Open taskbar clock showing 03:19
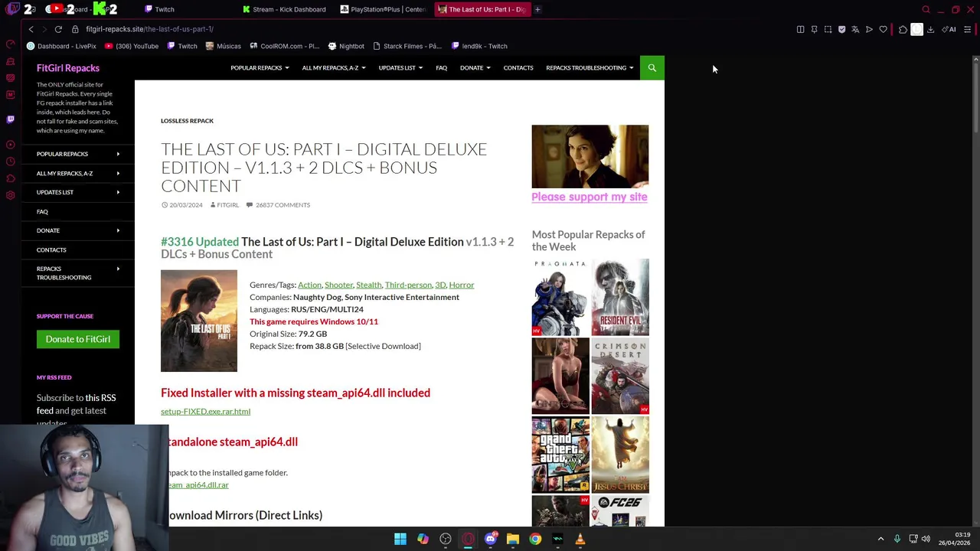Image resolution: width=980 pixels, height=551 pixels. (954, 539)
